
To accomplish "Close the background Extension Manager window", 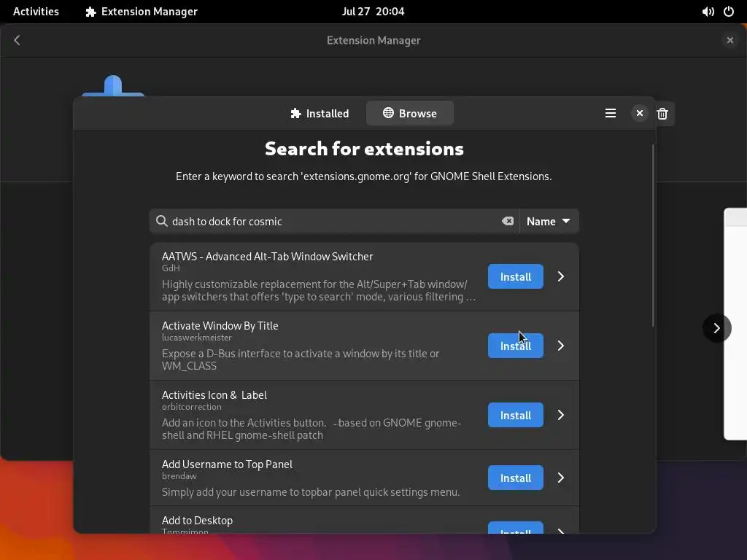I will point(729,40).
